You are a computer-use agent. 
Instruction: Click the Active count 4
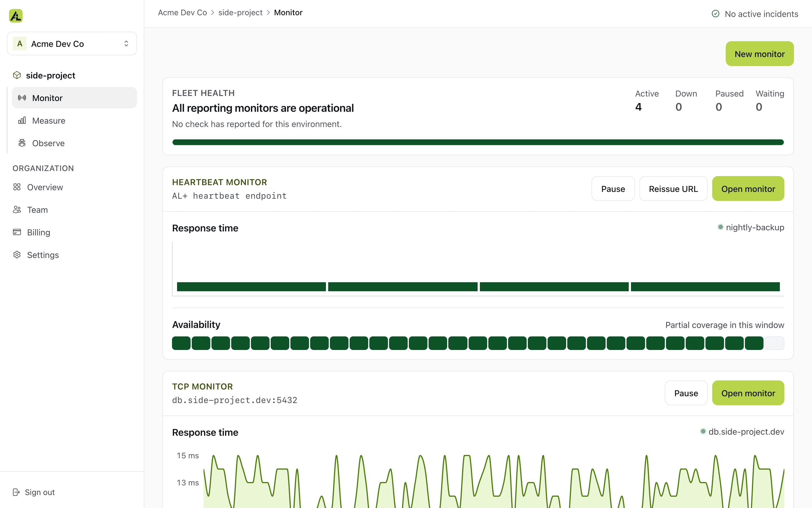pyautogui.click(x=638, y=107)
